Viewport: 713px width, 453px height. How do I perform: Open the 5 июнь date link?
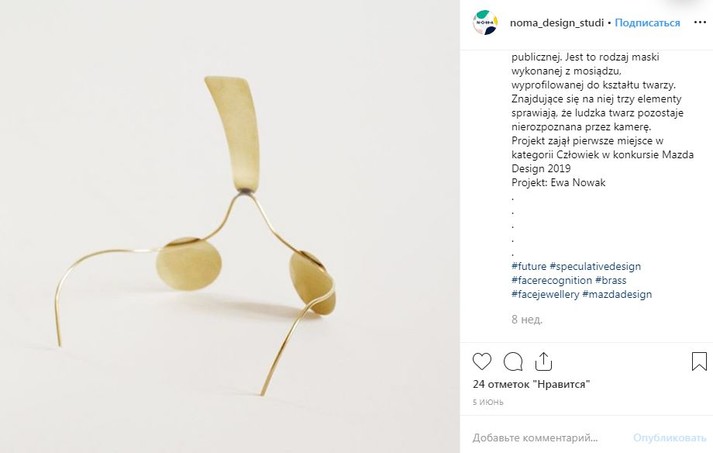tap(488, 402)
